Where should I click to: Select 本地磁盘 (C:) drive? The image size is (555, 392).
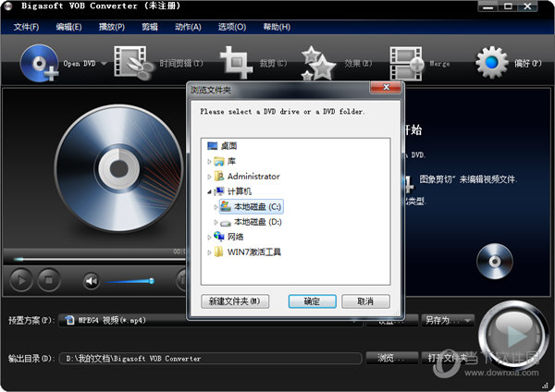pos(258,206)
